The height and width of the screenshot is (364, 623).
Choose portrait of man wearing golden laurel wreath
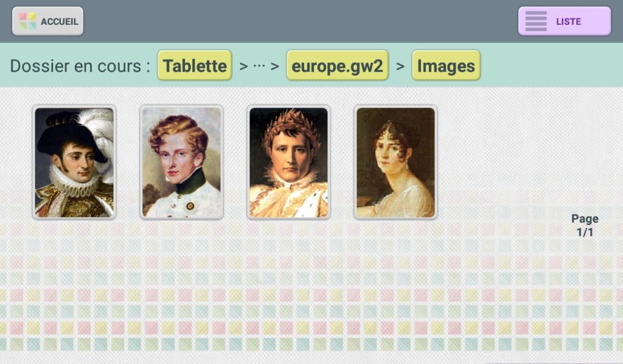click(x=288, y=162)
